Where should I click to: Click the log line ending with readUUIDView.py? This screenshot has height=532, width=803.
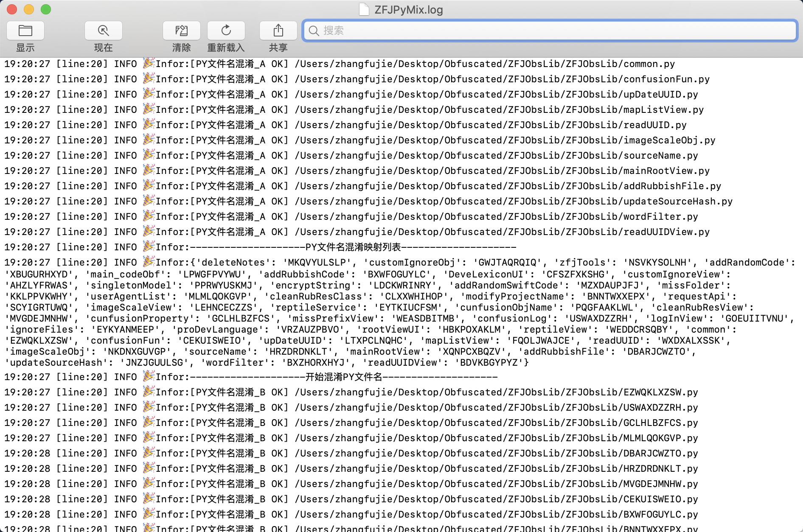(x=357, y=232)
